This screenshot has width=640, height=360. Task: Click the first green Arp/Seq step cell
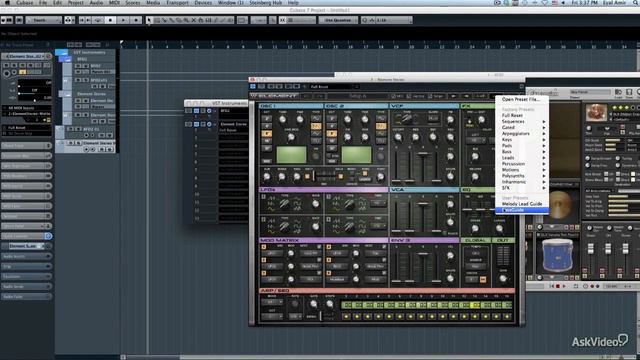click(347, 305)
